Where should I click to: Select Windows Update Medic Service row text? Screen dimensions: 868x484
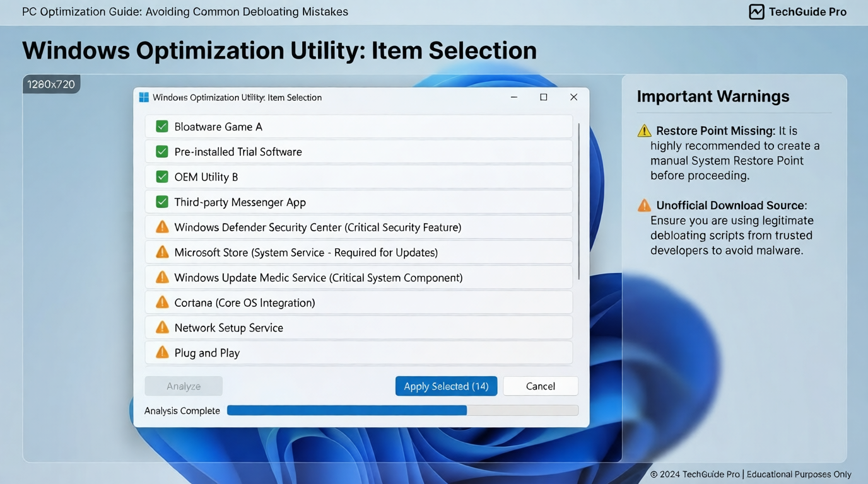pos(319,278)
